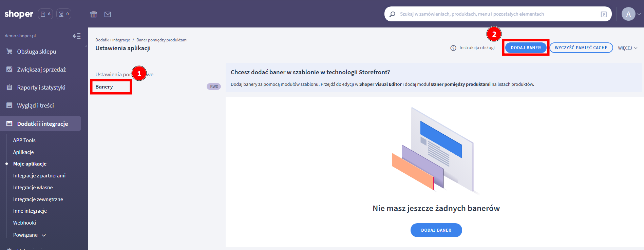Expand the Więcej dropdown
The height and width of the screenshot is (250, 644).
pyautogui.click(x=627, y=48)
